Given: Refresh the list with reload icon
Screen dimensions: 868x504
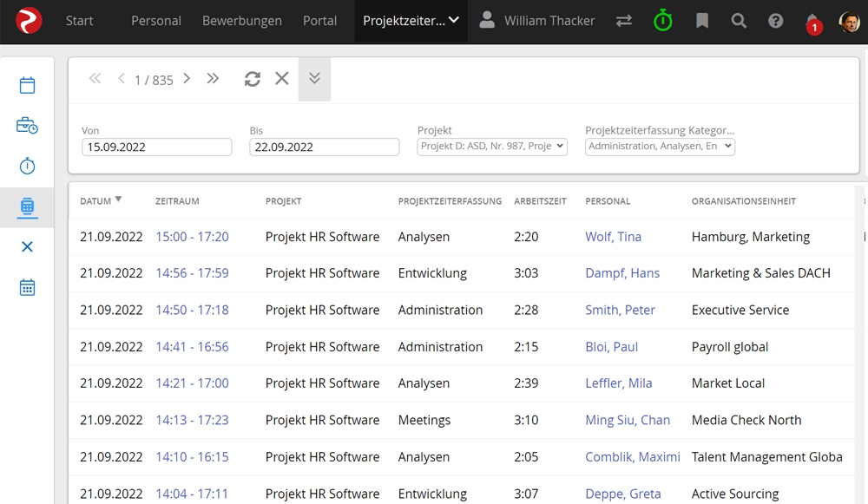Looking at the screenshot, I should [253, 79].
